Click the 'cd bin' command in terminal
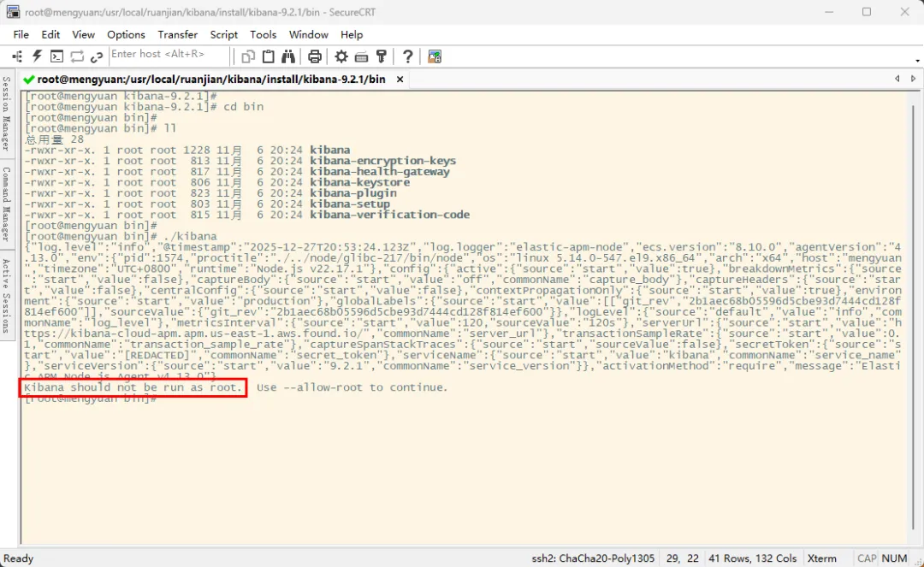Image resolution: width=924 pixels, height=567 pixels. (243, 107)
